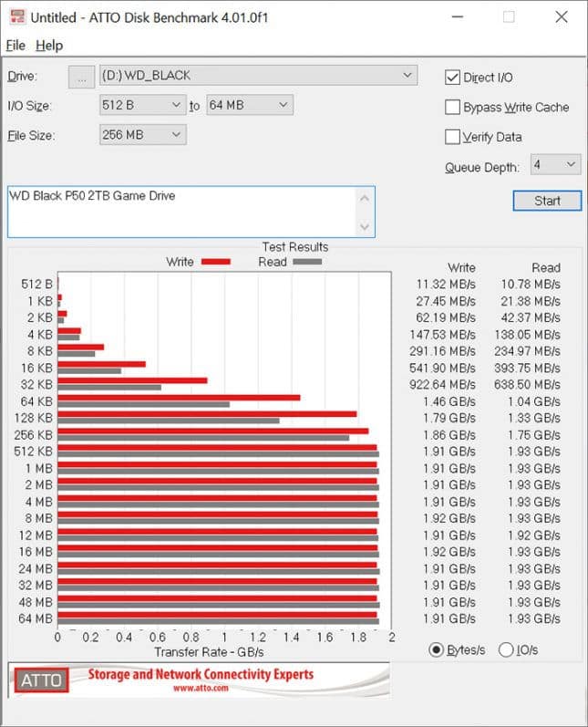Click the drive browse (...) button

81,77
